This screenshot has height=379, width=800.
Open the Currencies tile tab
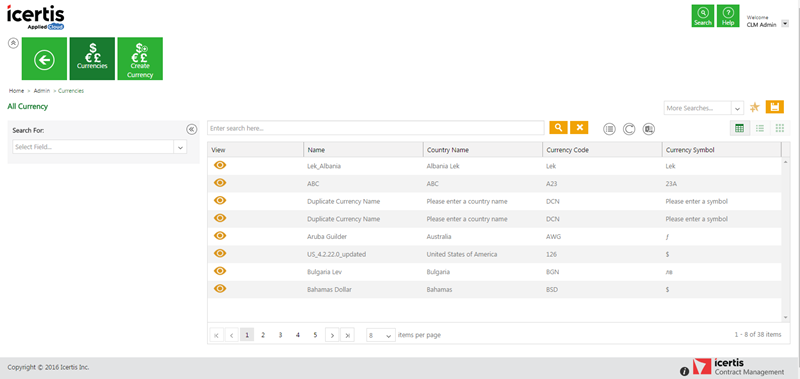[x=92, y=59]
